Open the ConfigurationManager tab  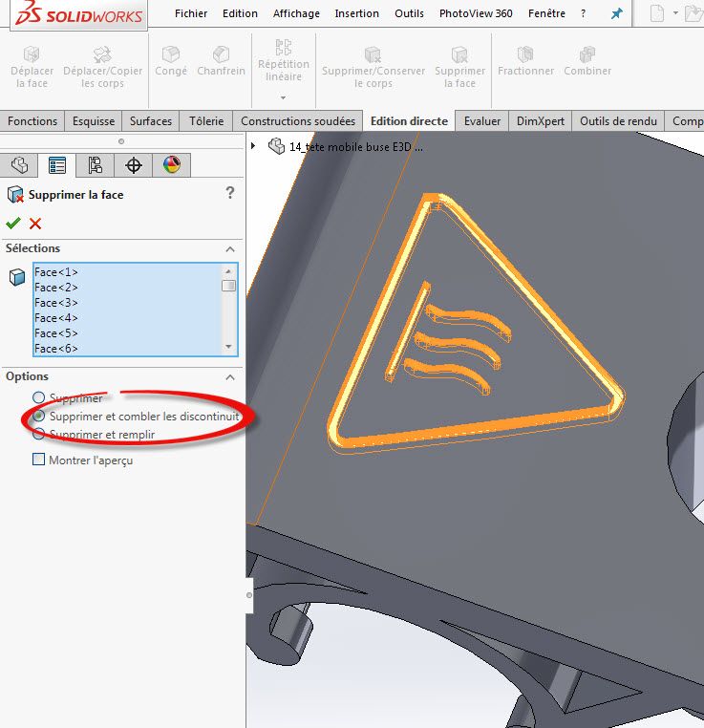pos(96,165)
